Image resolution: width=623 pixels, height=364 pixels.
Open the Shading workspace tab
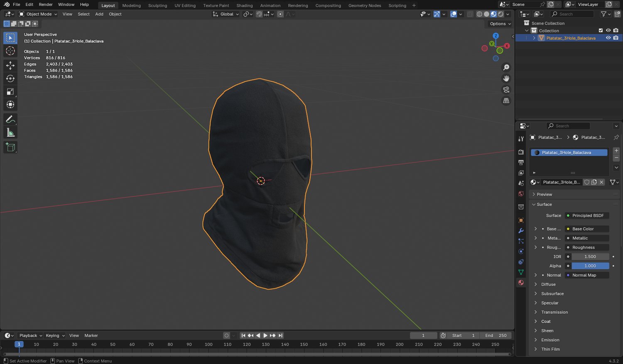244,5
